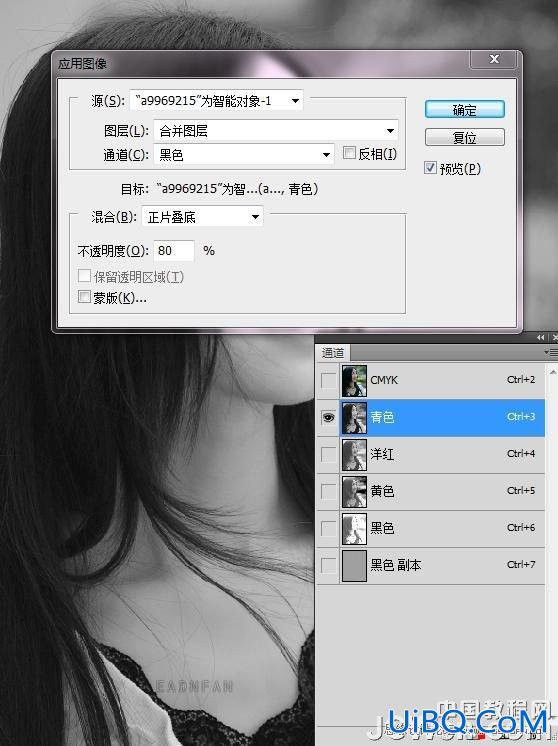Click the 青色 channel thumbnail

tap(354, 418)
